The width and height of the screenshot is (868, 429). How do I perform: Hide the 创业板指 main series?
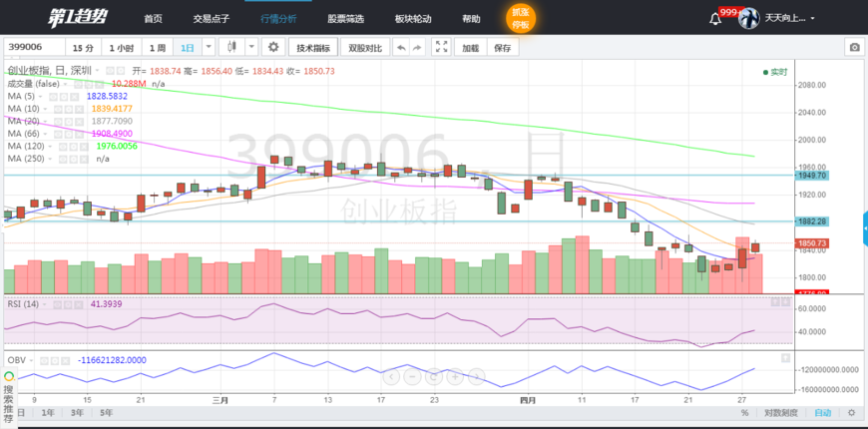tap(110, 70)
